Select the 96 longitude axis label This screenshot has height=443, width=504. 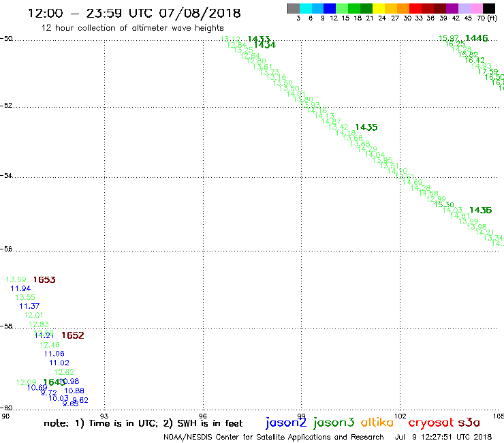click(203, 416)
